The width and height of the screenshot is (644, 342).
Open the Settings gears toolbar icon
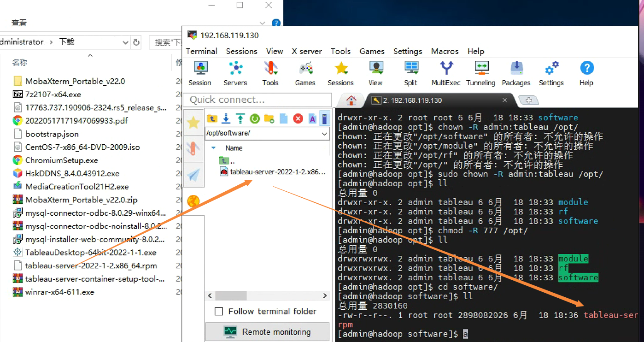coord(551,73)
